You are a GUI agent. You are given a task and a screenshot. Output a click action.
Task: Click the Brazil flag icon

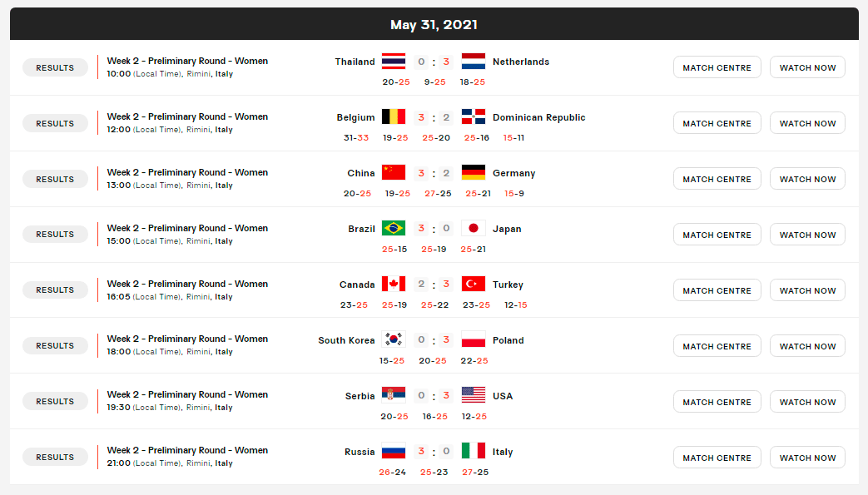coord(394,228)
